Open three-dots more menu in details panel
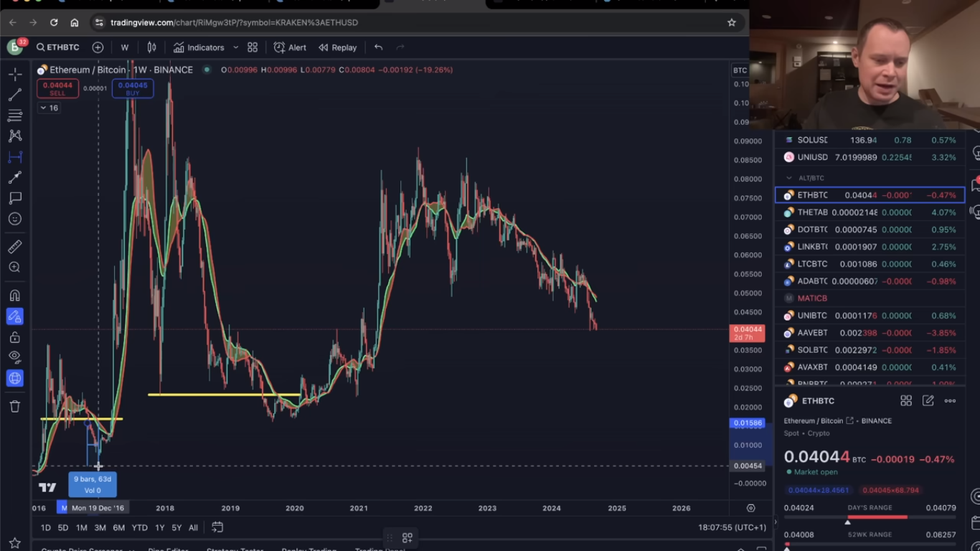The image size is (980, 551). [x=950, y=401]
